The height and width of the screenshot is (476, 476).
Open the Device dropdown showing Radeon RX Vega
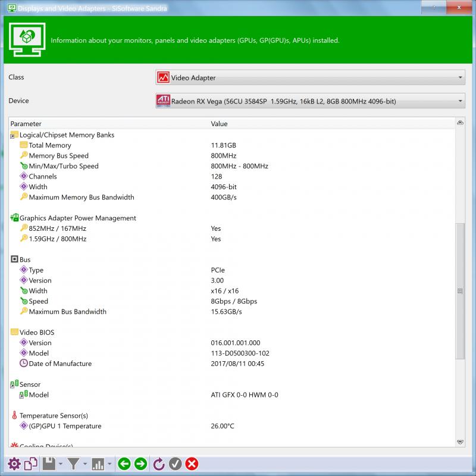pos(310,101)
